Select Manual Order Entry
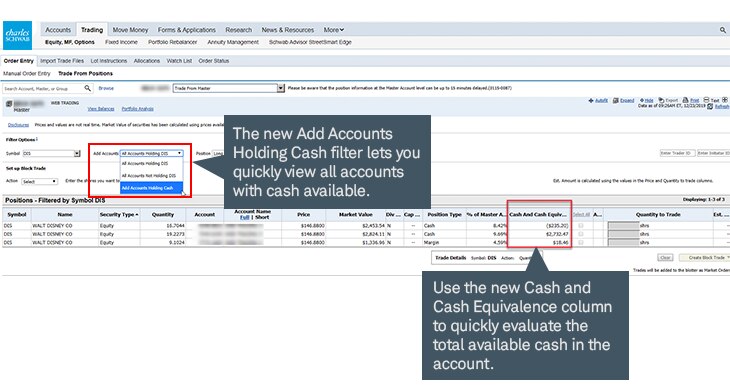730x390 pixels. [x=27, y=74]
